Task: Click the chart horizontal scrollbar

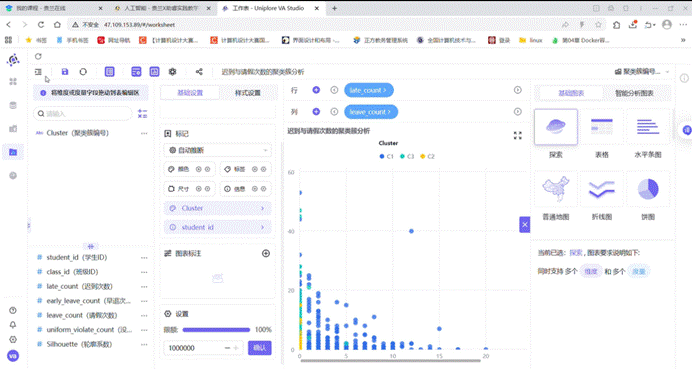Action: pyautogui.click(x=391, y=361)
